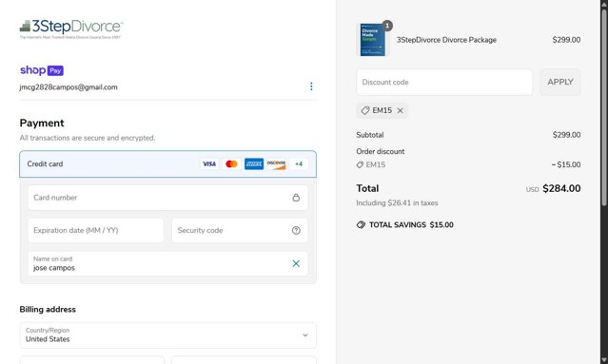Click the vertical page scrollbar
This screenshot has height=364, width=608.
(x=604, y=107)
